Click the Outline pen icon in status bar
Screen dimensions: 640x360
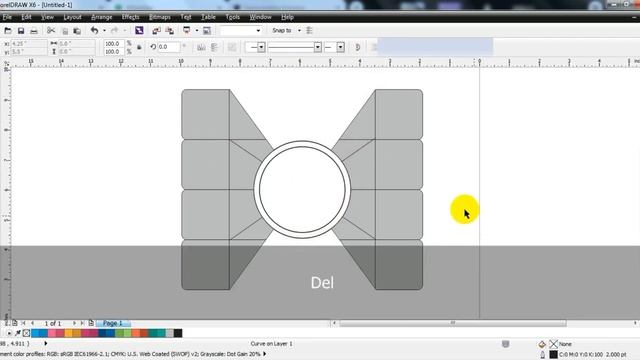542,354
